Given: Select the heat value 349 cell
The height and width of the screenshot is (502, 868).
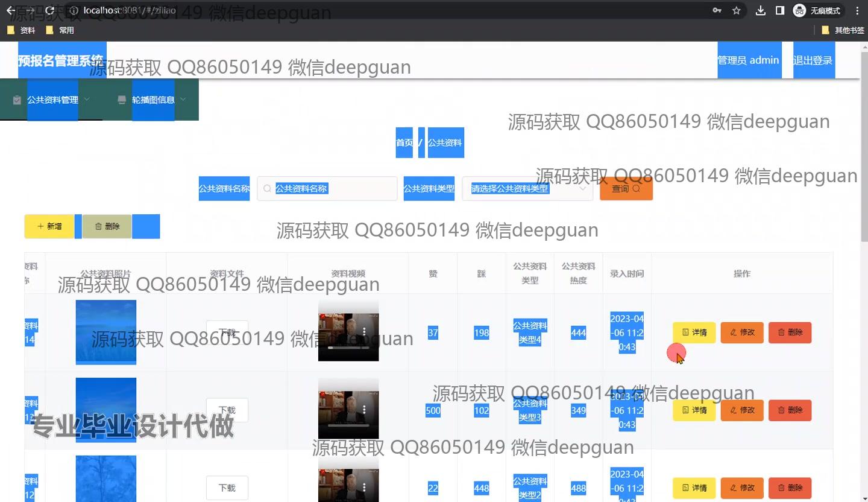Looking at the screenshot, I should [578, 410].
